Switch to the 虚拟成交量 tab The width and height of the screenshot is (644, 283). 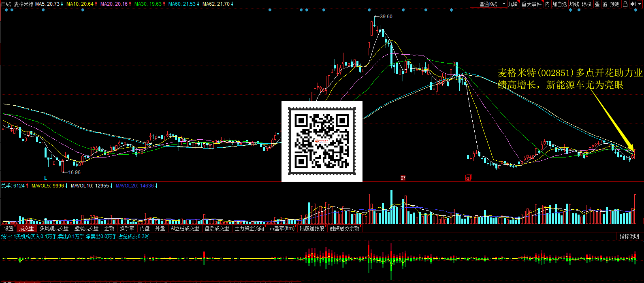[86, 228]
